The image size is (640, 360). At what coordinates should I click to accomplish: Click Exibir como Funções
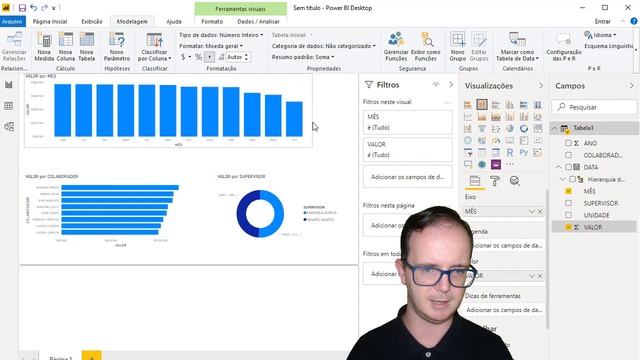tap(425, 47)
